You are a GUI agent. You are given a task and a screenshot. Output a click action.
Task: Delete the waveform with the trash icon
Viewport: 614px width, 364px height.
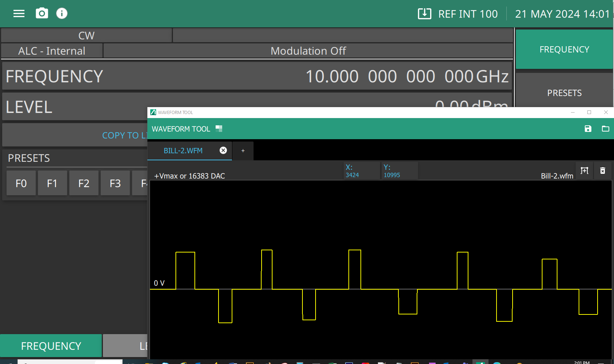pos(603,171)
